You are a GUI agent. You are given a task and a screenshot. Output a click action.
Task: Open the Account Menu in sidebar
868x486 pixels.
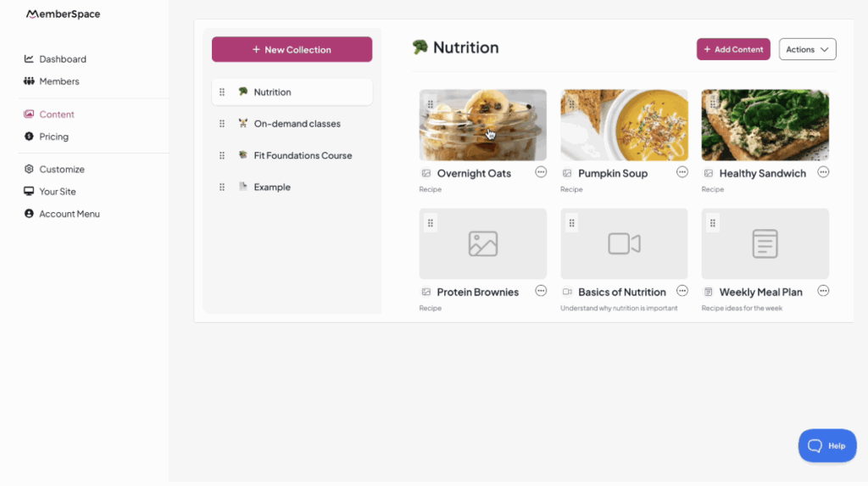click(69, 214)
